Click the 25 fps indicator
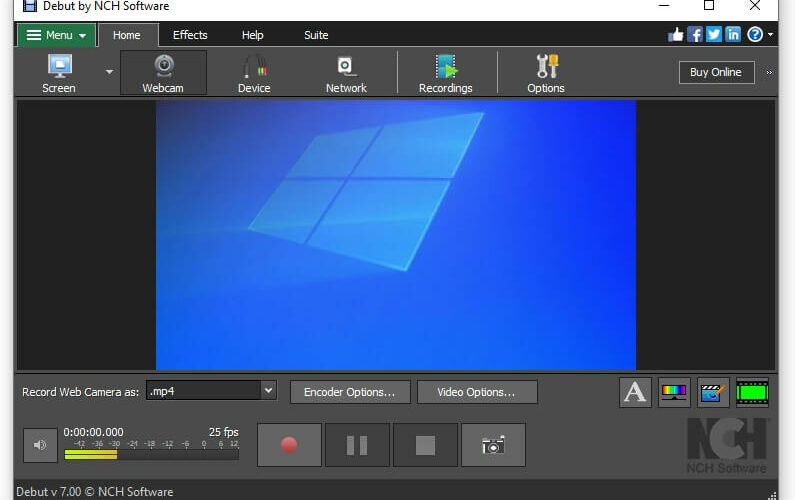Viewport: 795px width, 500px height. click(x=224, y=432)
